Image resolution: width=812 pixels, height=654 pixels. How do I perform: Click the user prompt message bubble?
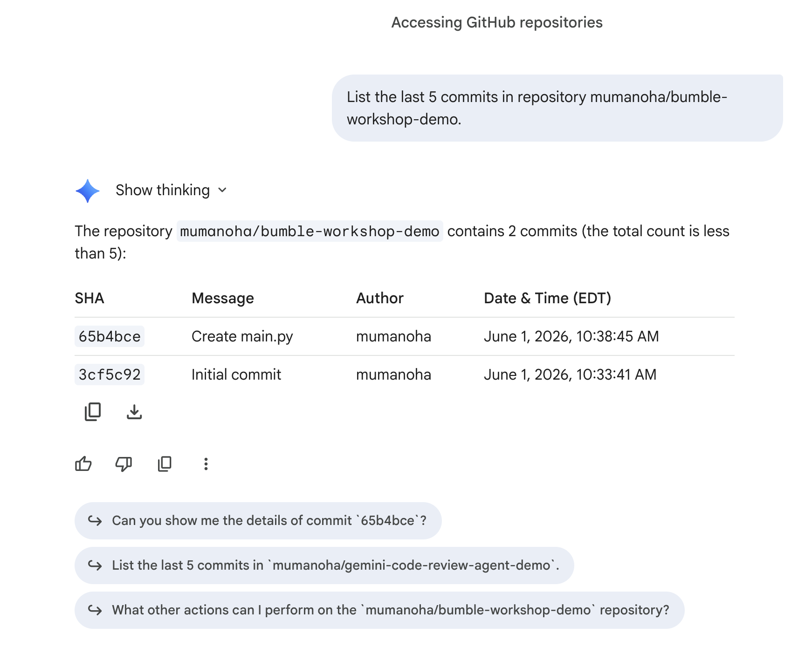(x=557, y=108)
